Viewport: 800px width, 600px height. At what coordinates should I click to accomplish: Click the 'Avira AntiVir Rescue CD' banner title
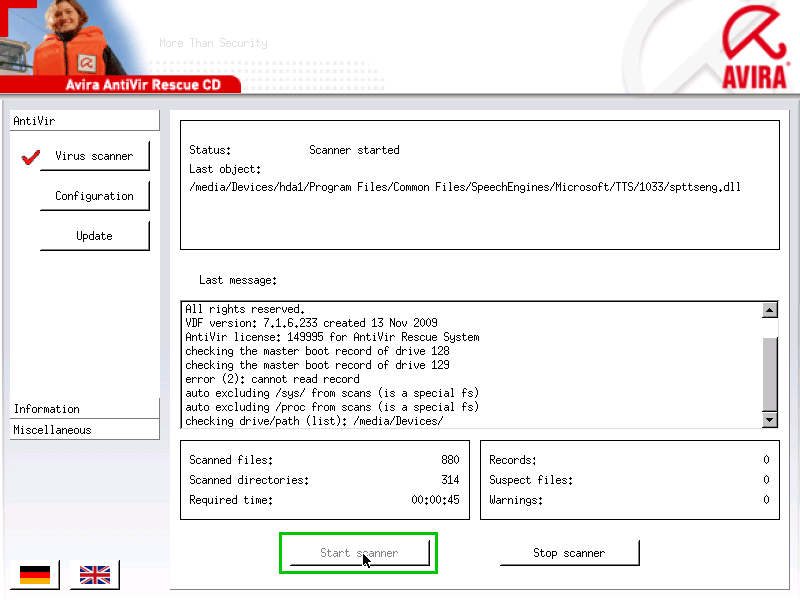(143, 84)
